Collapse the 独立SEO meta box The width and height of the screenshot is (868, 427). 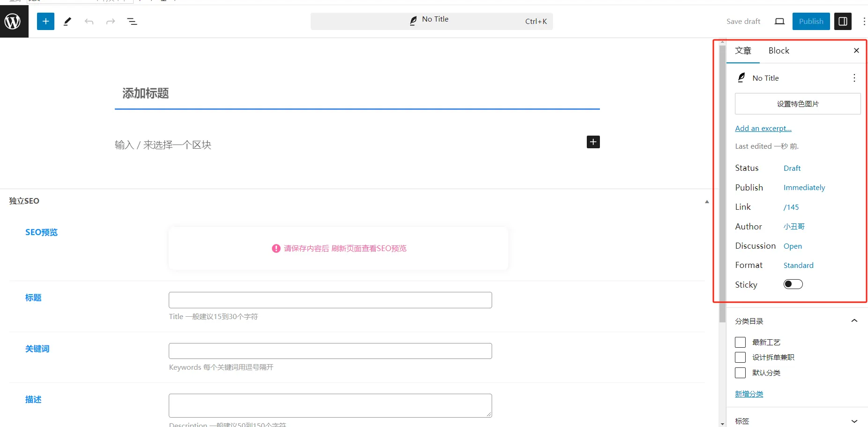click(707, 201)
